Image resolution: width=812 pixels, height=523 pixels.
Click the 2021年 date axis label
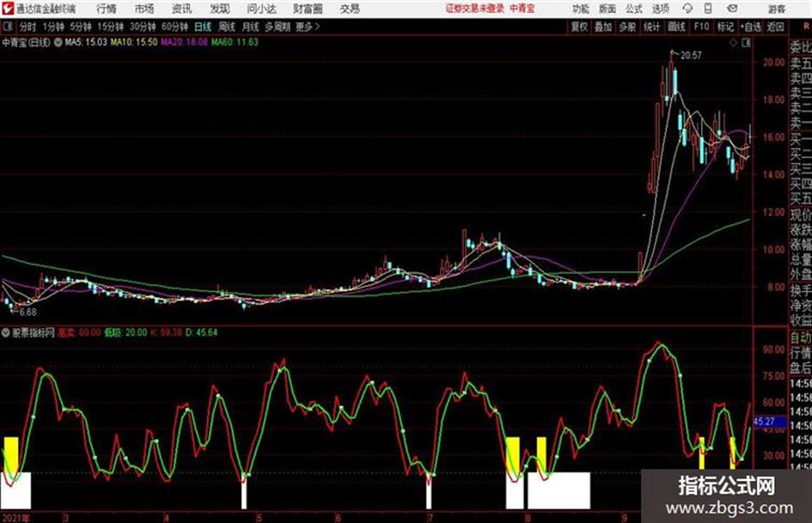15,518
